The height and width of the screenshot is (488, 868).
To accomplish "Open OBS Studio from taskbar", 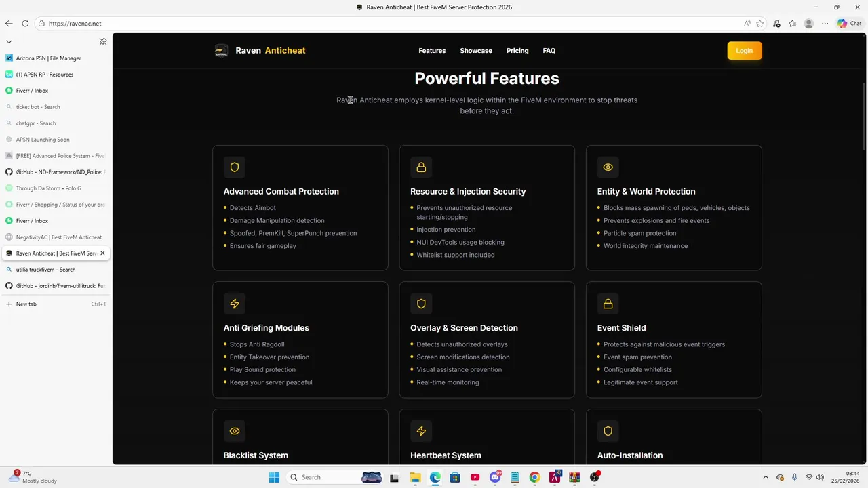I will pos(595,477).
